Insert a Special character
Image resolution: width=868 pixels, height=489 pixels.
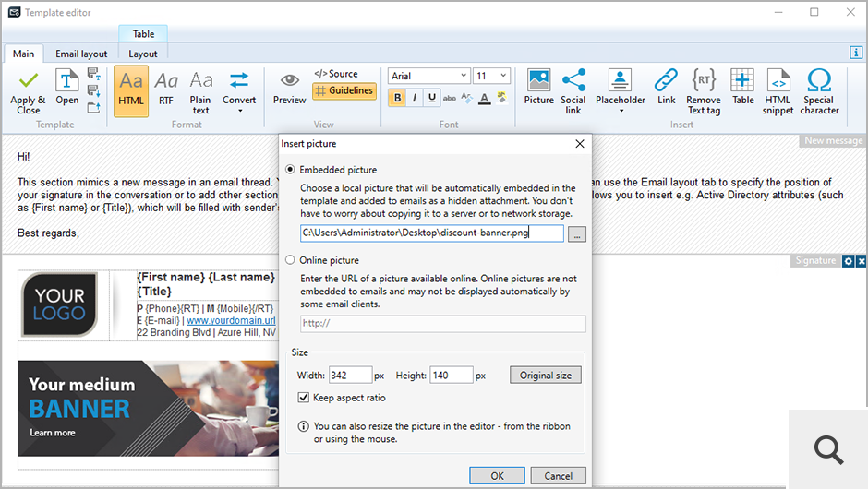click(819, 92)
